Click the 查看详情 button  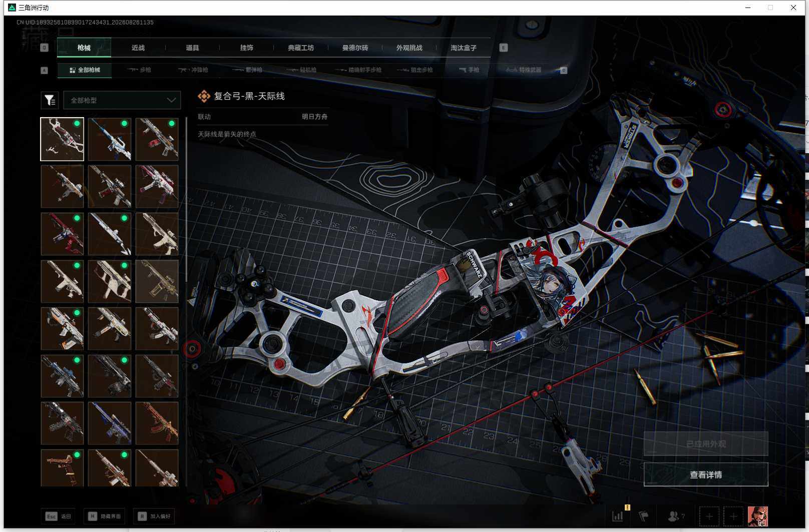pos(706,474)
